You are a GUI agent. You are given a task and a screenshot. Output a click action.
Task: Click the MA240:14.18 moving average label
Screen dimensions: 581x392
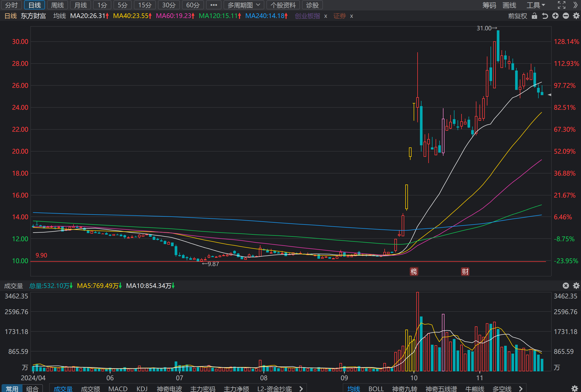[266, 16]
